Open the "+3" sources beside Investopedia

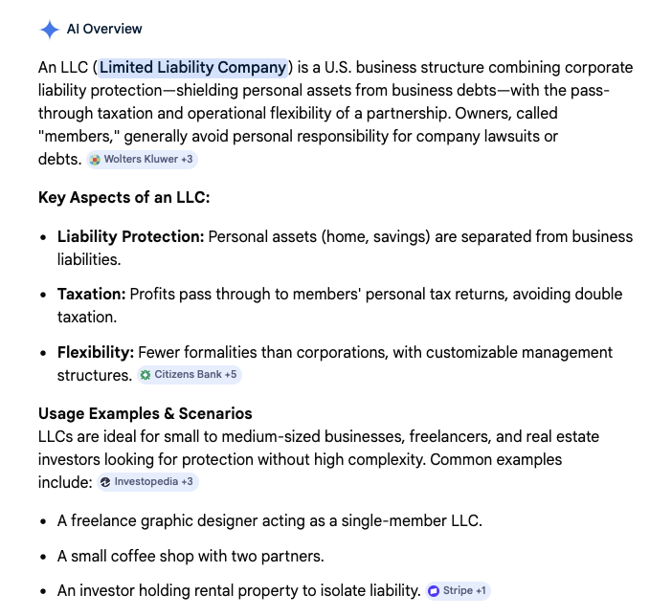(187, 482)
